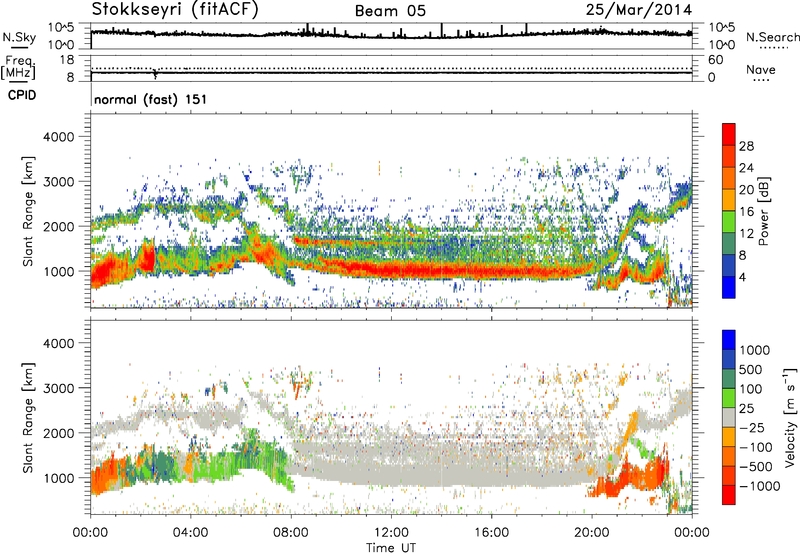Click the '4' label on Power colorbar
The image size is (800, 554).
(x=743, y=277)
